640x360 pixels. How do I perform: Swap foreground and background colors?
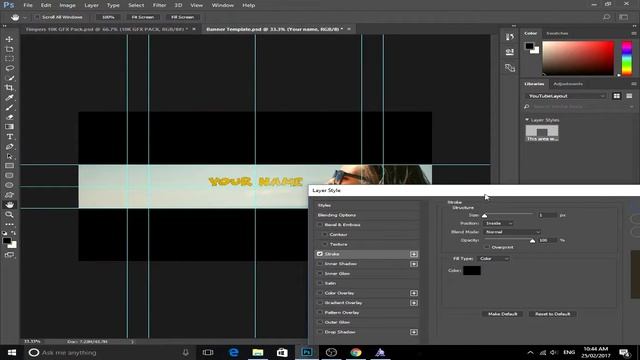[13, 233]
